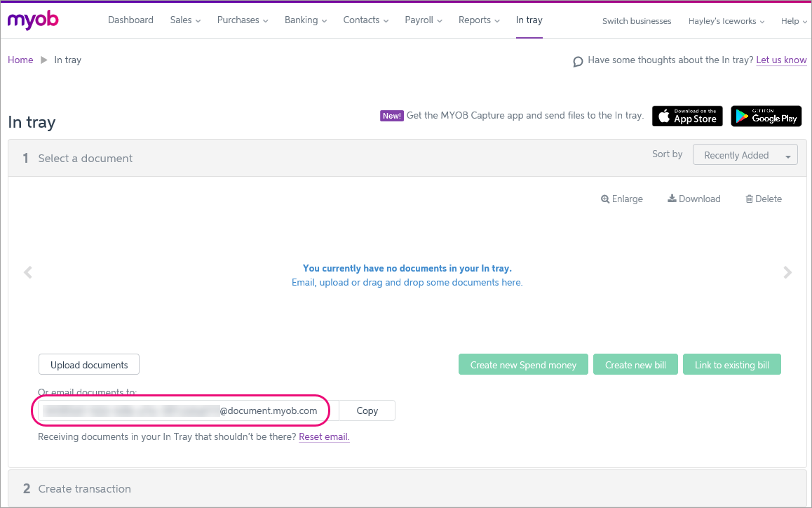Go to Home breadcrumb link
812x508 pixels.
click(x=20, y=60)
